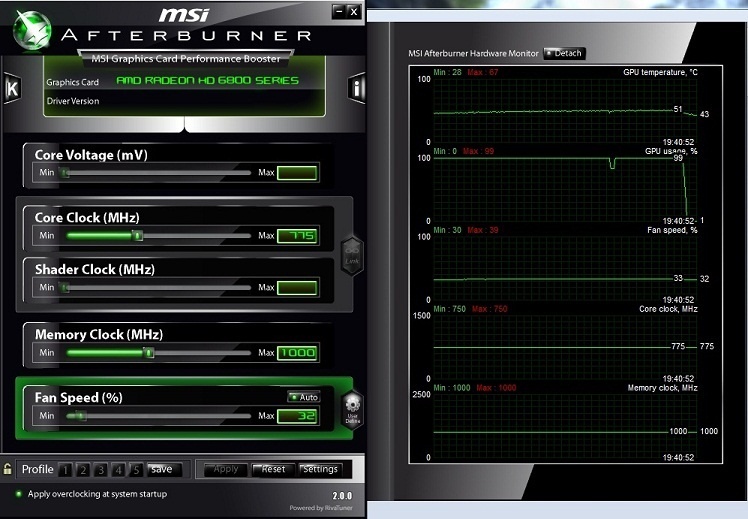Select profile slot 1
The height and width of the screenshot is (519, 748).
tap(65, 470)
